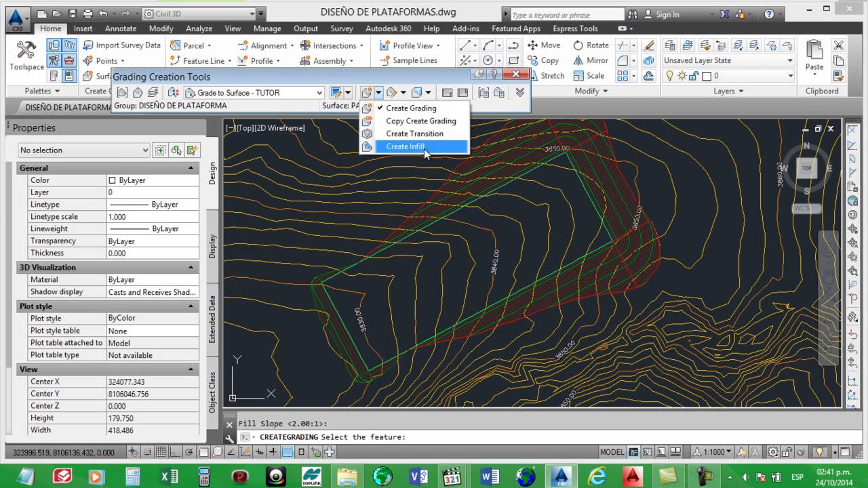The height and width of the screenshot is (488, 868).
Task: Select Create Transition menu entry
Action: [x=414, y=134]
